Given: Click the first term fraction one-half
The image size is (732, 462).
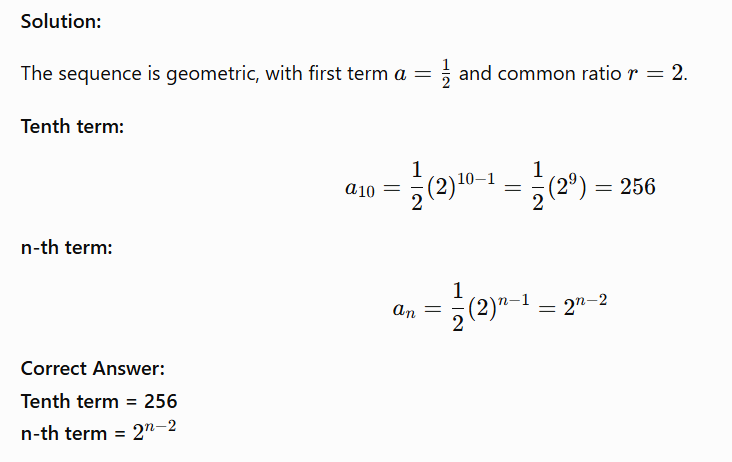Looking at the screenshot, I should (446, 73).
